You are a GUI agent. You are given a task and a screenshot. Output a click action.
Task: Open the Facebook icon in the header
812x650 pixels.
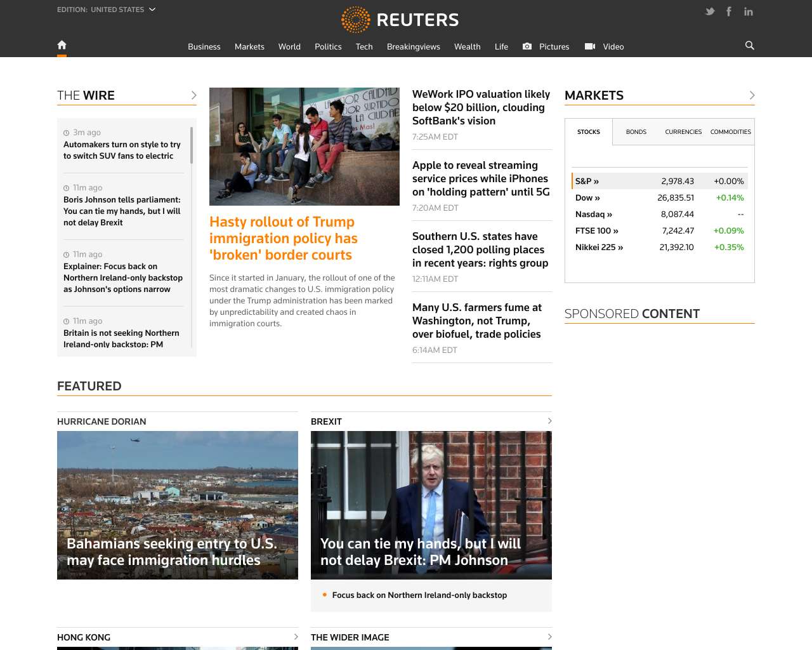click(729, 11)
